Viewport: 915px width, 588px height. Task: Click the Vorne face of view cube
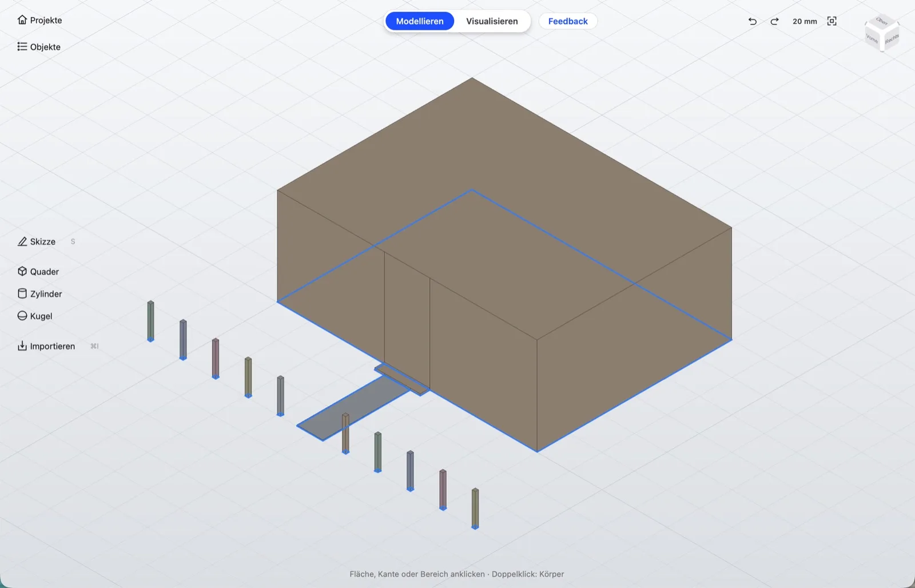(x=872, y=38)
